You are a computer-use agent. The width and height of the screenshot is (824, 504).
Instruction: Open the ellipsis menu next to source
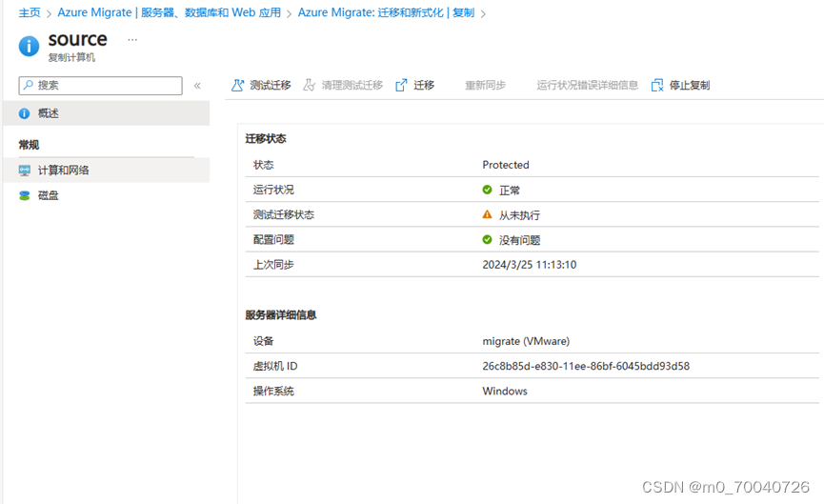132,39
